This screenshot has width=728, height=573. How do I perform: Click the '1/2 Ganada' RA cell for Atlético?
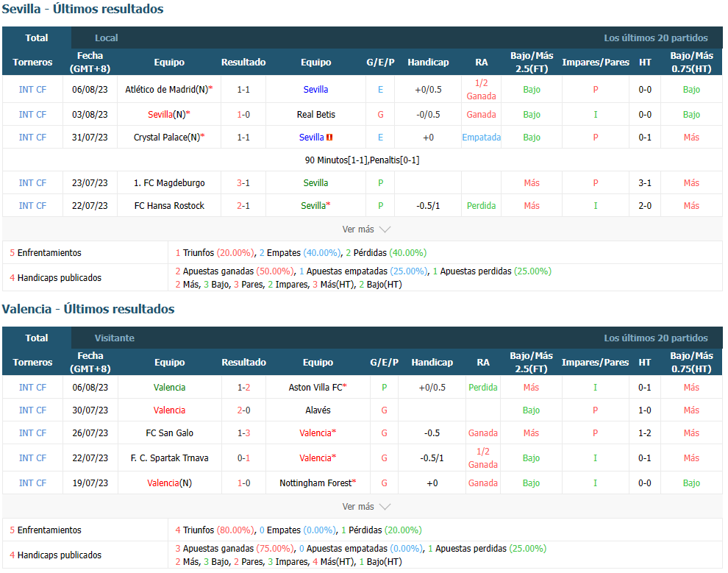[481, 89]
